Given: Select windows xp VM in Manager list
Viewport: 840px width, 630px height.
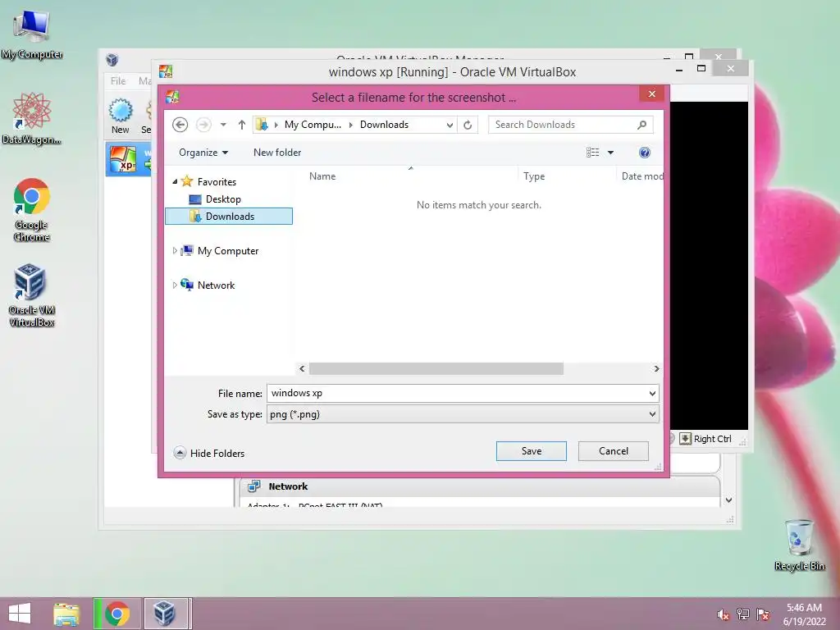Looking at the screenshot, I should tap(129, 160).
